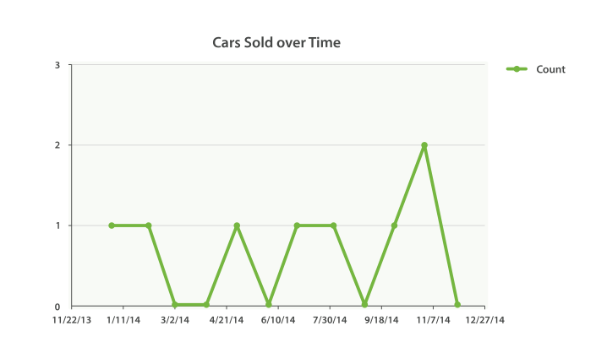This screenshot has width=607, height=364.
Task: Click the peak data point at value 2
Action: [424, 145]
